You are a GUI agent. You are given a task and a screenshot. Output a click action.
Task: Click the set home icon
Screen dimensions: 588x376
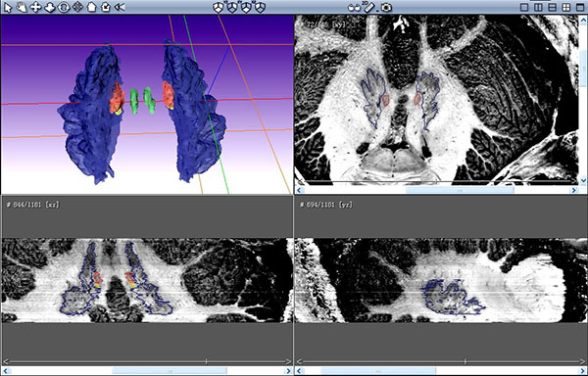pos(106,7)
